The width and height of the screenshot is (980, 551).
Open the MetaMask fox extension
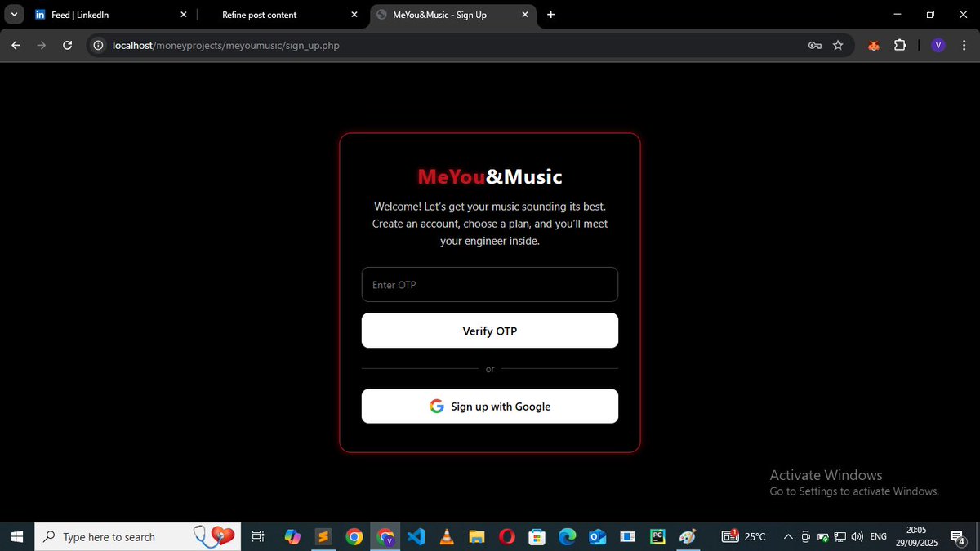[873, 46]
